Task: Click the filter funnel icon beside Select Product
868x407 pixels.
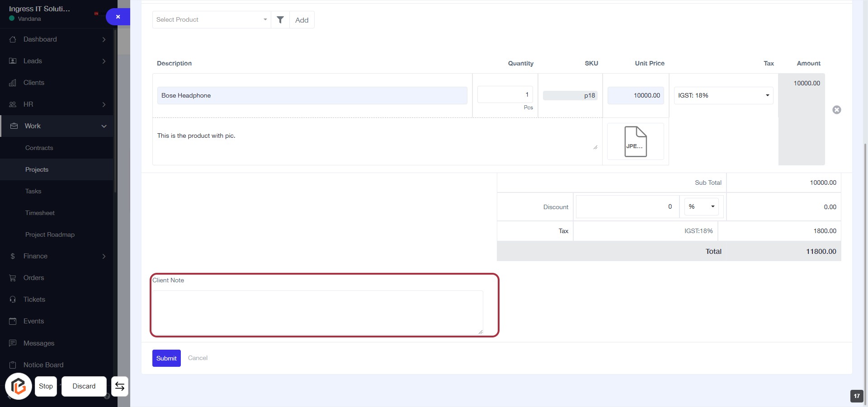Action: click(x=280, y=20)
